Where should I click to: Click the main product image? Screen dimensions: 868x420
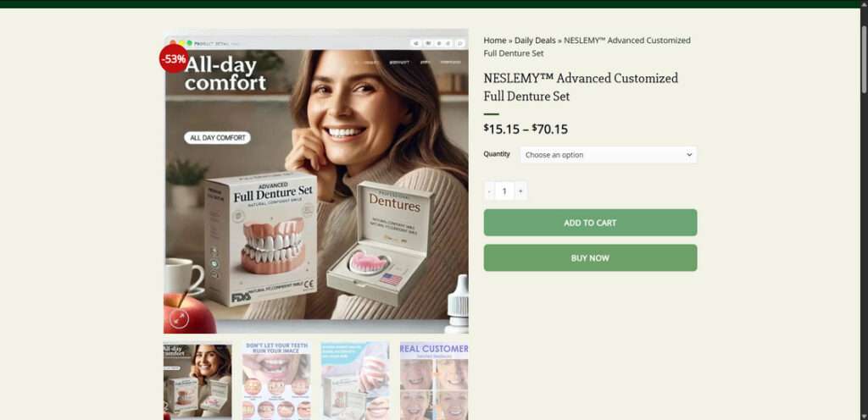[316, 181]
